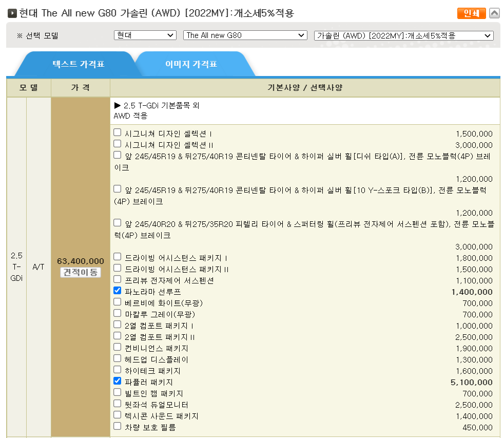Screen dimensions: 504x438
Task: Click the 파노라마 선루프 price 1,400,000
Action: [472, 292]
